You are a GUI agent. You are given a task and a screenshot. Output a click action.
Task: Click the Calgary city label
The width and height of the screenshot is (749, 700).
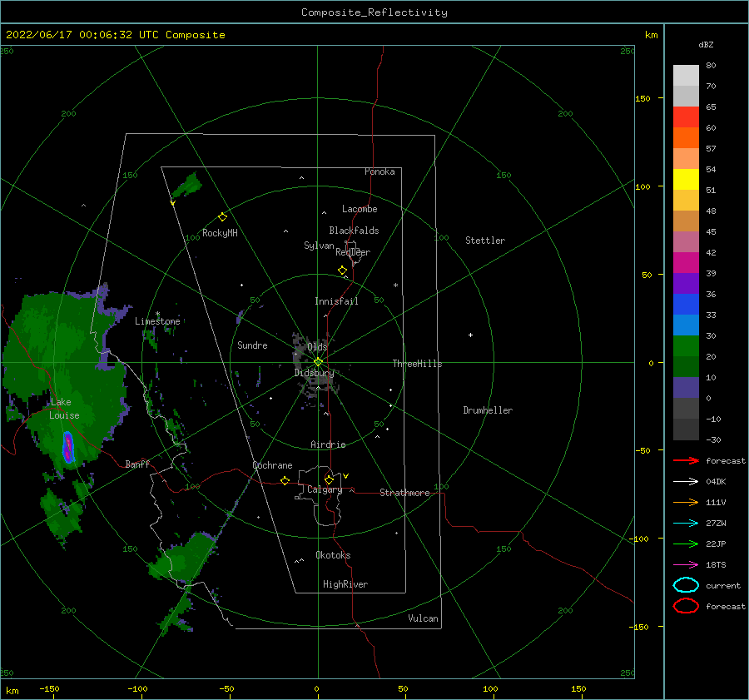coord(325,489)
